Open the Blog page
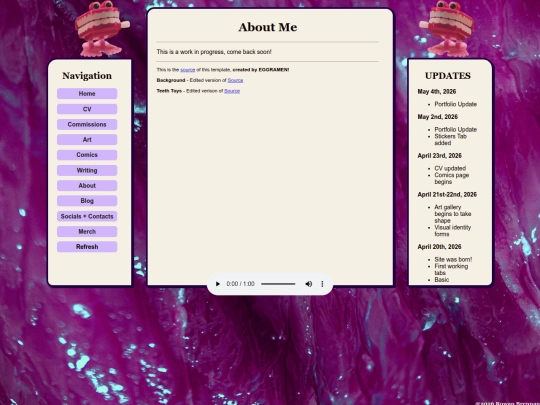This screenshot has height=405, width=540. tap(87, 201)
